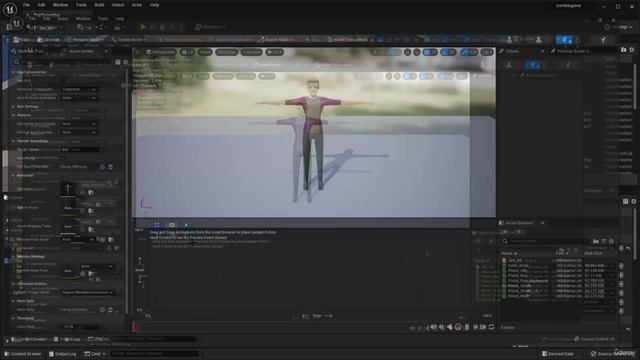Select the Asset Browser tab
The image size is (640, 360).
(519, 223)
